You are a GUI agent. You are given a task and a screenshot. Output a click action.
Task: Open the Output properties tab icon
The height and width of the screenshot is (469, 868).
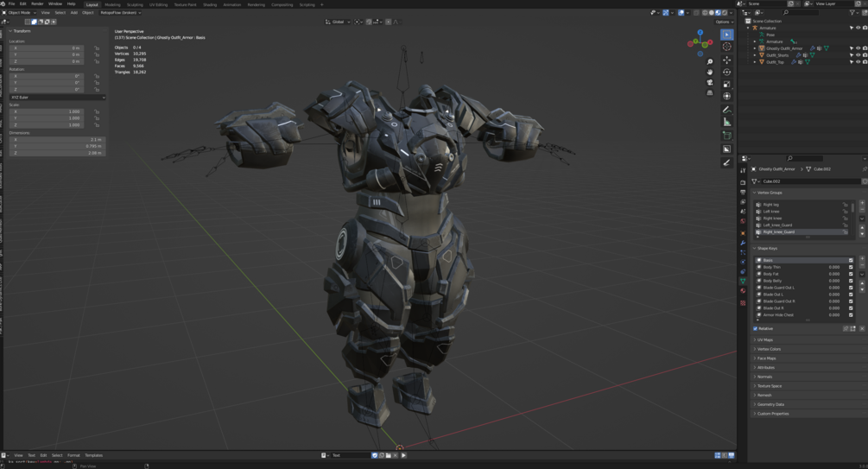pyautogui.click(x=743, y=192)
